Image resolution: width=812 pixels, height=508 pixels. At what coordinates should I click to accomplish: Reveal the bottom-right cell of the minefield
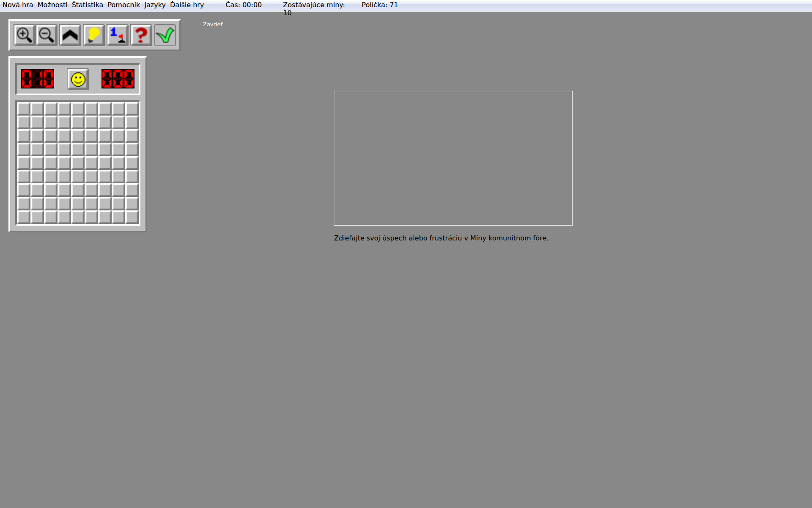pos(132,217)
